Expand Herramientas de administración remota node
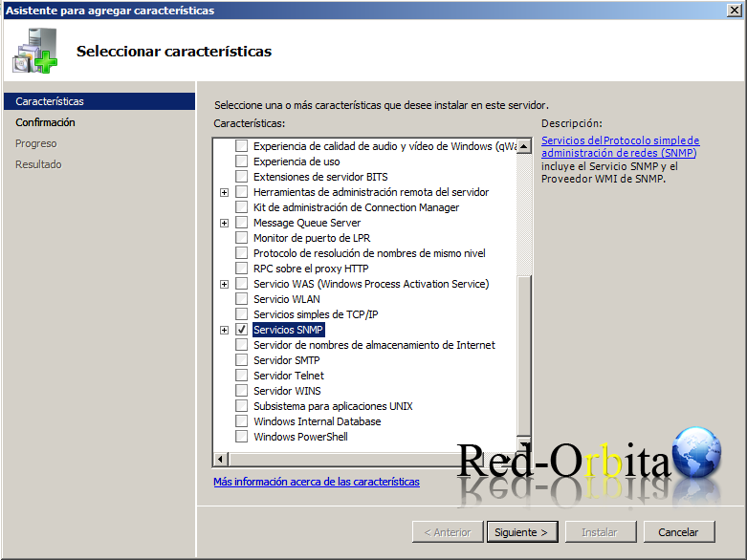The height and width of the screenshot is (560, 747). (x=224, y=192)
